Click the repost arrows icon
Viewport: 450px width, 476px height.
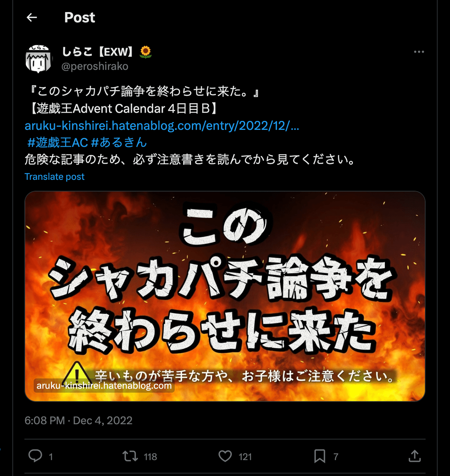pyautogui.click(x=130, y=456)
